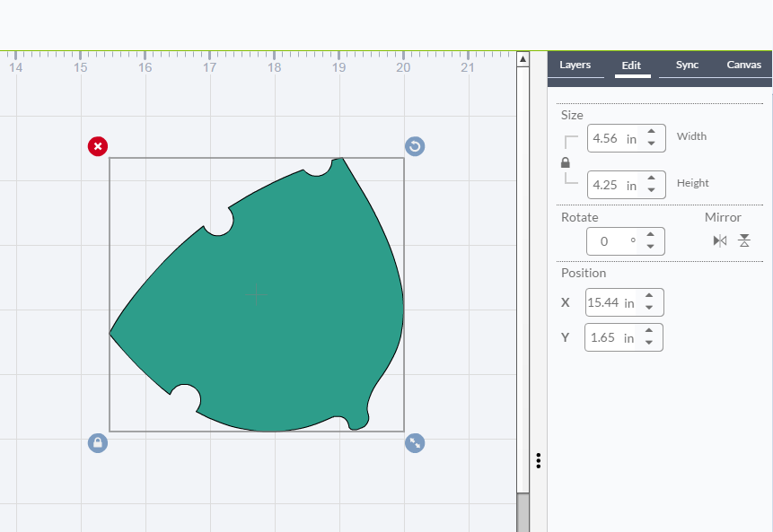This screenshot has height=532, width=773.
Task: Click the Width input field
Action: coord(612,139)
